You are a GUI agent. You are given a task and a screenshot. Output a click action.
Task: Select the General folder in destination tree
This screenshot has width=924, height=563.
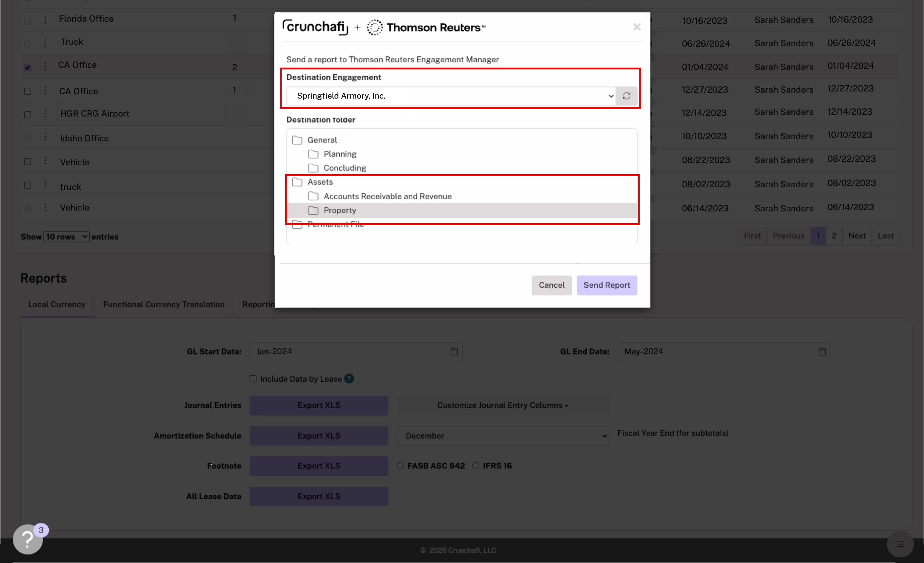click(322, 140)
